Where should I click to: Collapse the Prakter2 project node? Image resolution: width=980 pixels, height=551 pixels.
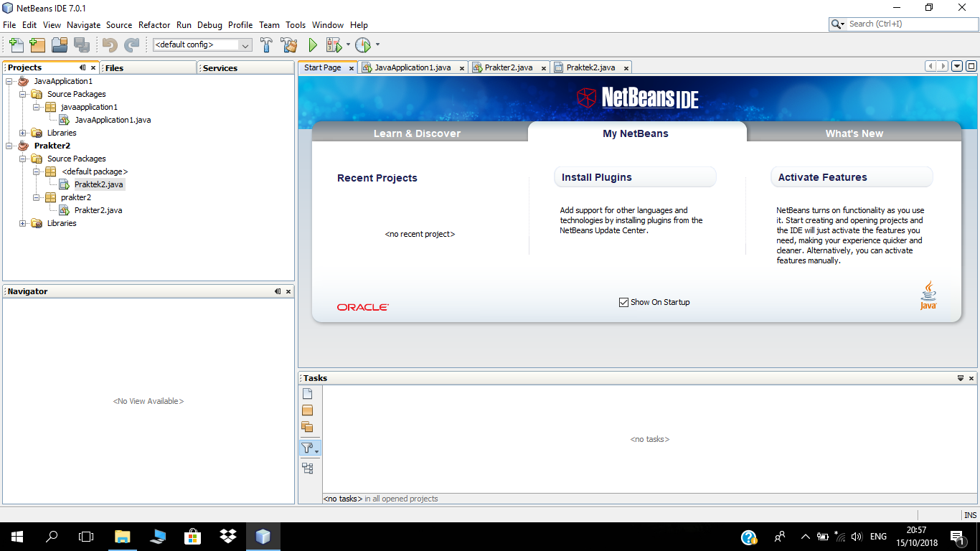tap(9, 146)
